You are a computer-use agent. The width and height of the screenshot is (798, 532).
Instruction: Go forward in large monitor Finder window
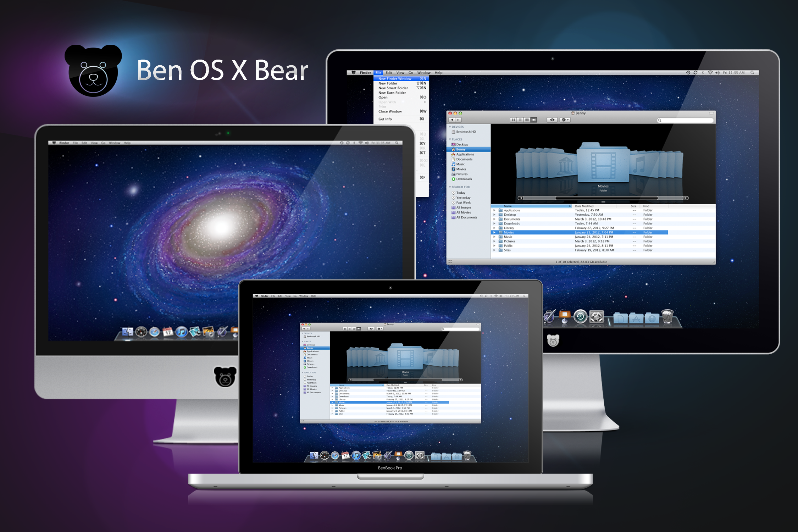pyautogui.click(x=458, y=120)
